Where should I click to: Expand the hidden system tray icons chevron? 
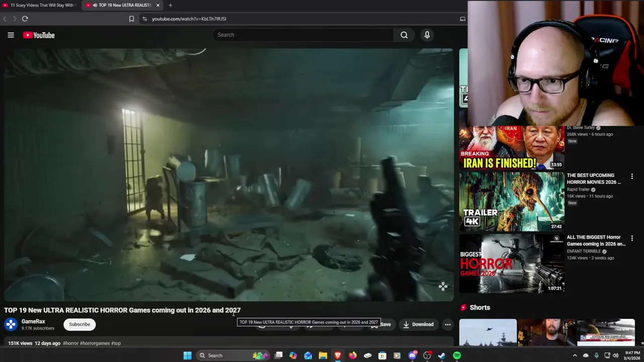point(575,355)
